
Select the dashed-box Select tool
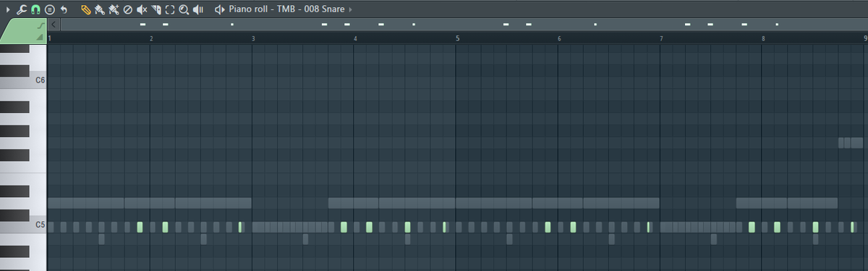(170, 9)
